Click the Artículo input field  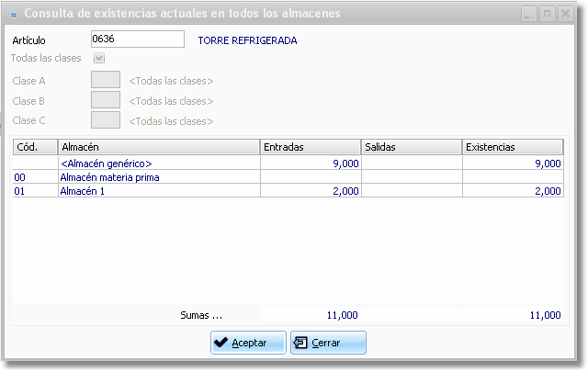tap(138, 39)
